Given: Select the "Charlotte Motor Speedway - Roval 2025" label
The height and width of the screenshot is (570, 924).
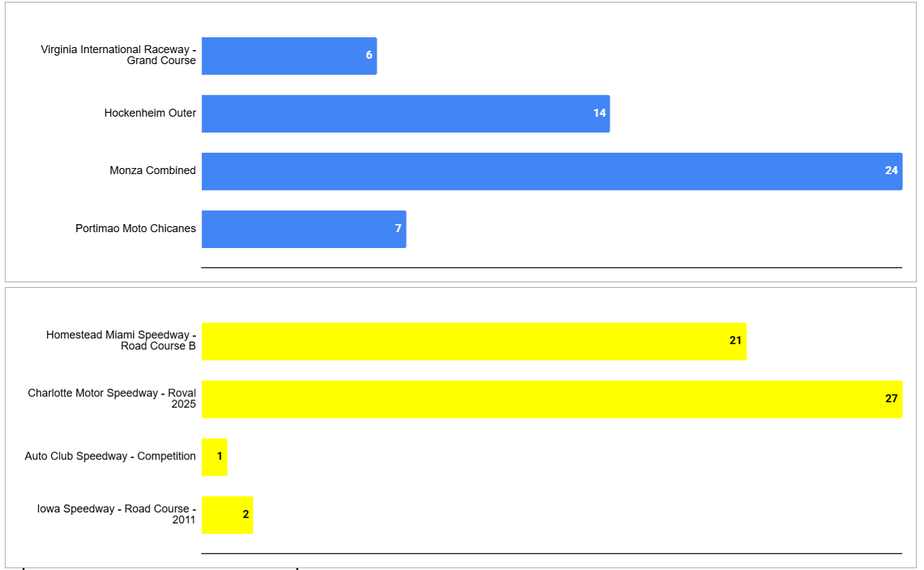Looking at the screenshot, I should [x=112, y=398].
